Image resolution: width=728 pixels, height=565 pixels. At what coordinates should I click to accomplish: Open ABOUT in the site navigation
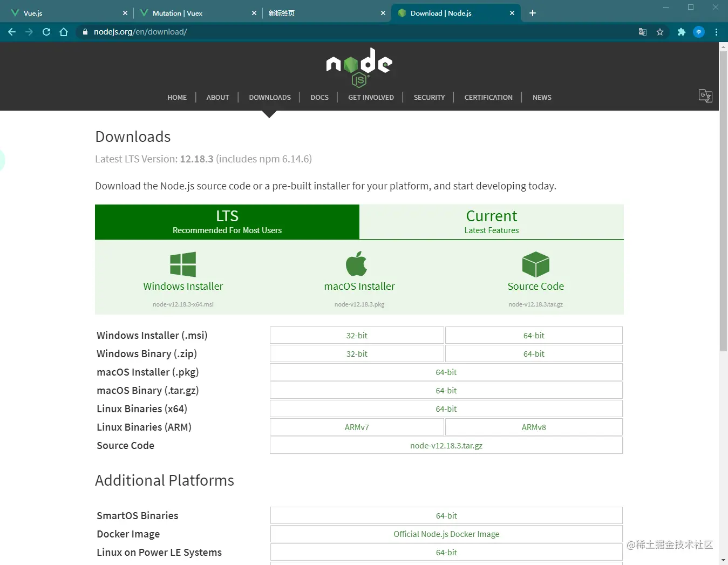(217, 98)
